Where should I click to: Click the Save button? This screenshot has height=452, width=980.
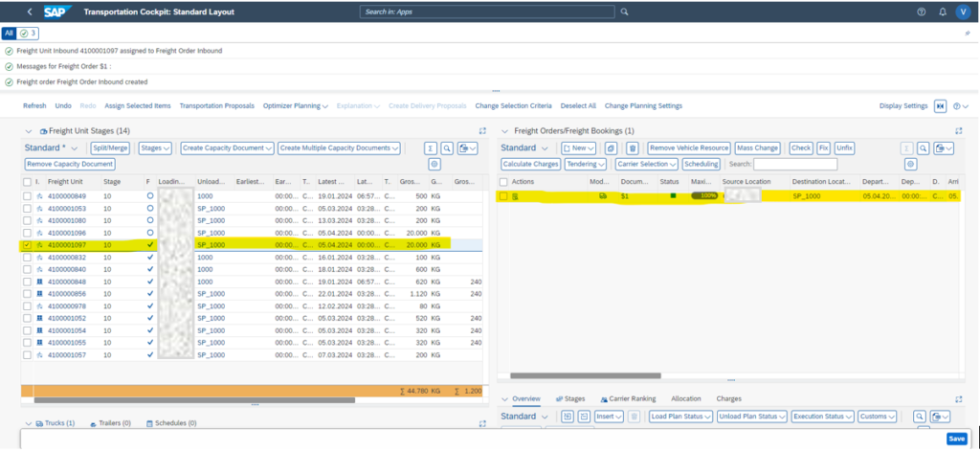coord(956,439)
